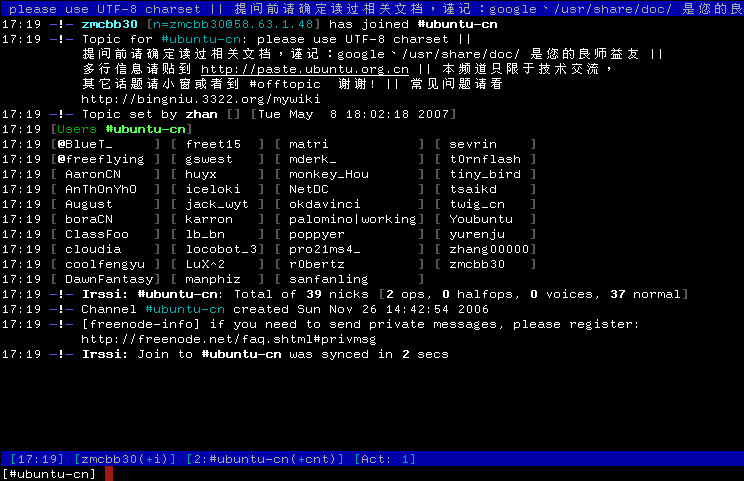744x481 pixels.
Task: Select nick pro21ms4_ in user list
Action: [325, 250]
